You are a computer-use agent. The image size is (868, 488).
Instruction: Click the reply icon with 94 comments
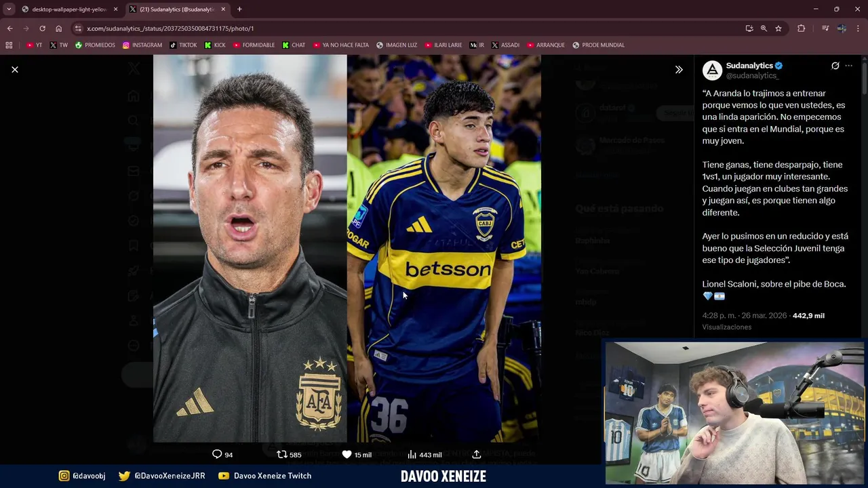click(217, 454)
